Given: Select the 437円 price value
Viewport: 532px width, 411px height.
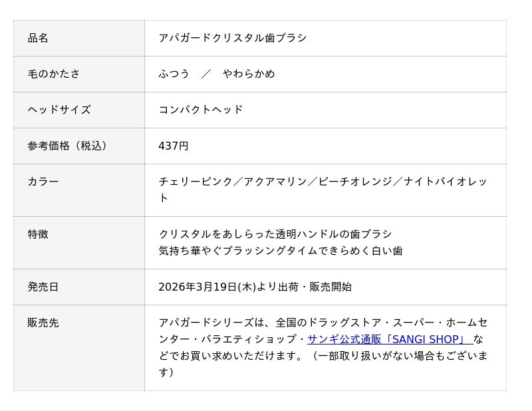Looking at the screenshot, I should tap(173, 146).
